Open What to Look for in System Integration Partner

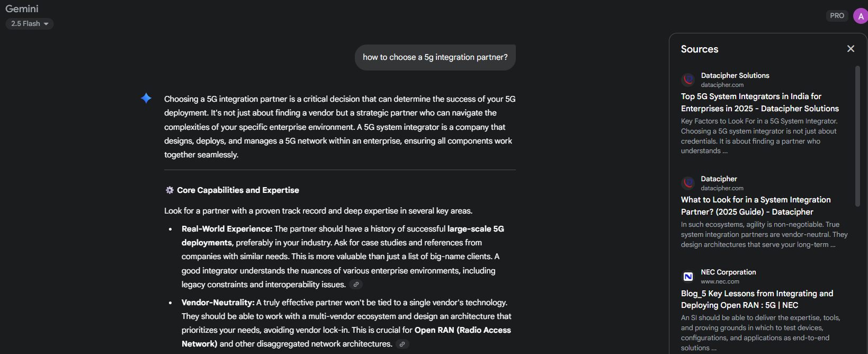pos(756,206)
